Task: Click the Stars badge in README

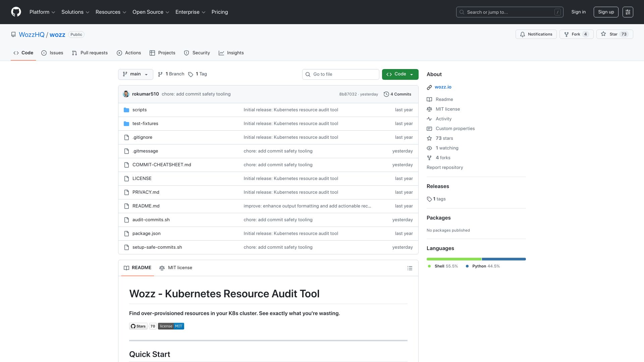Action: click(x=138, y=326)
